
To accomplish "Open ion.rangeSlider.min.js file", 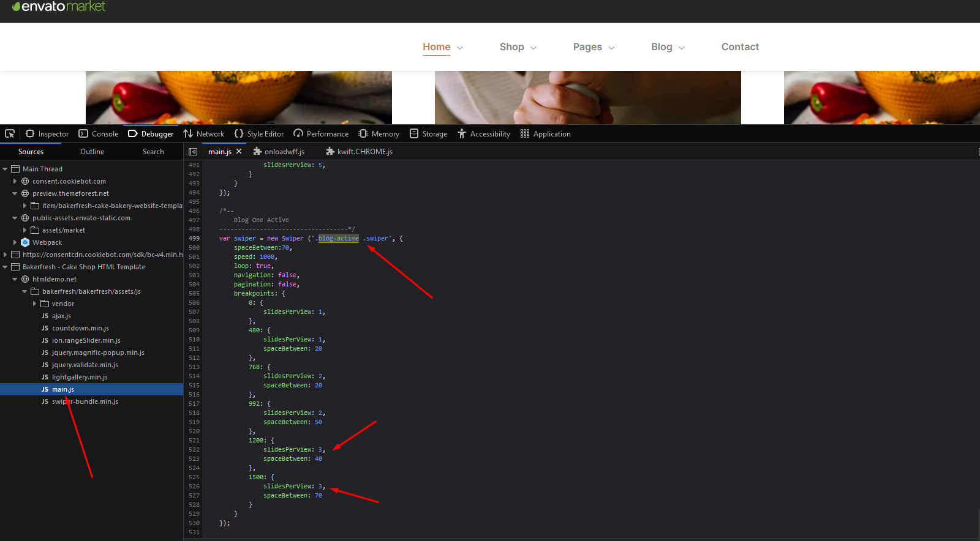I will click(x=86, y=340).
